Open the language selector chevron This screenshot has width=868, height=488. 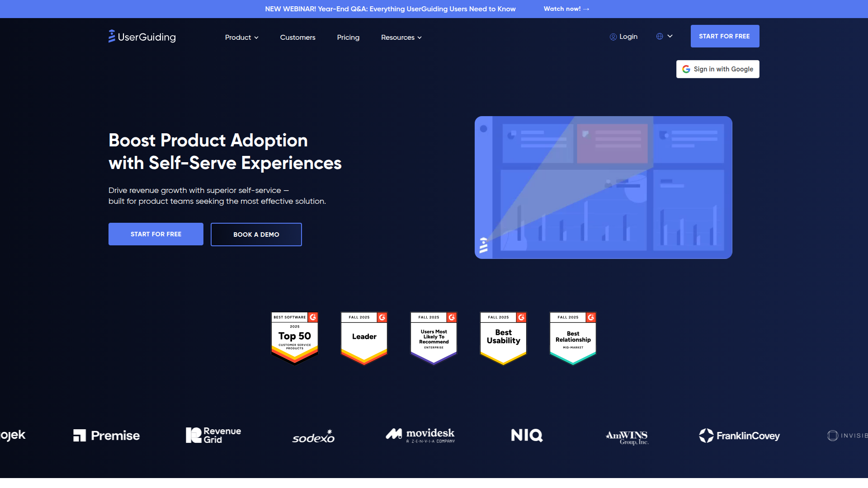pyautogui.click(x=670, y=36)
